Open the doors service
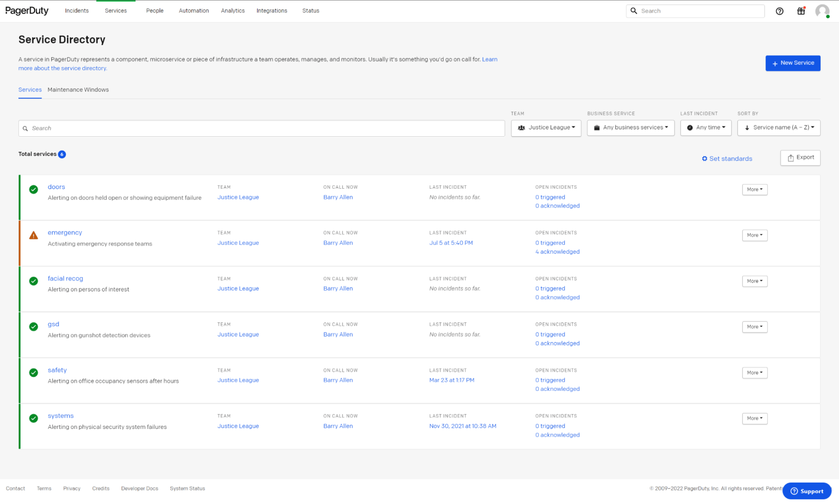839x504 pixels. 56,187
